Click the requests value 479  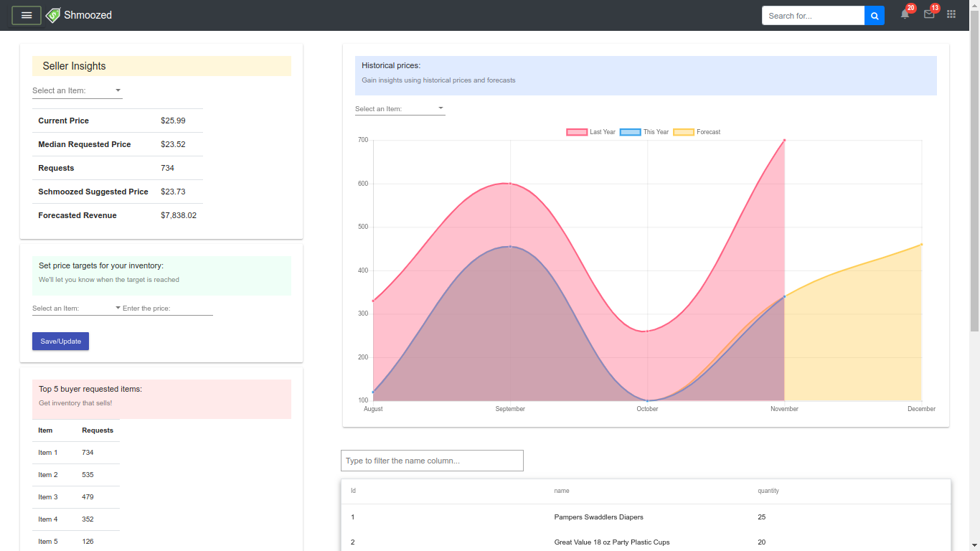(88, 497)
